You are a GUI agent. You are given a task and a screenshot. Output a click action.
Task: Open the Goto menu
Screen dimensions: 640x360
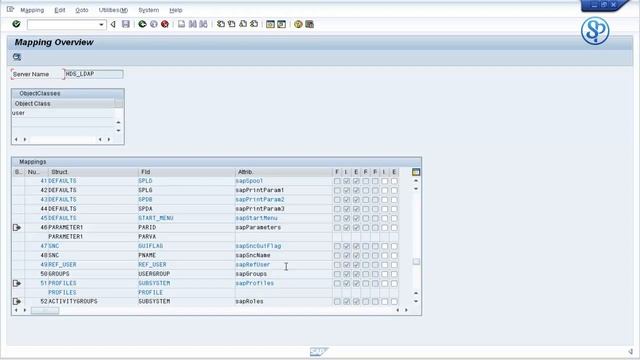click(82, 10)
